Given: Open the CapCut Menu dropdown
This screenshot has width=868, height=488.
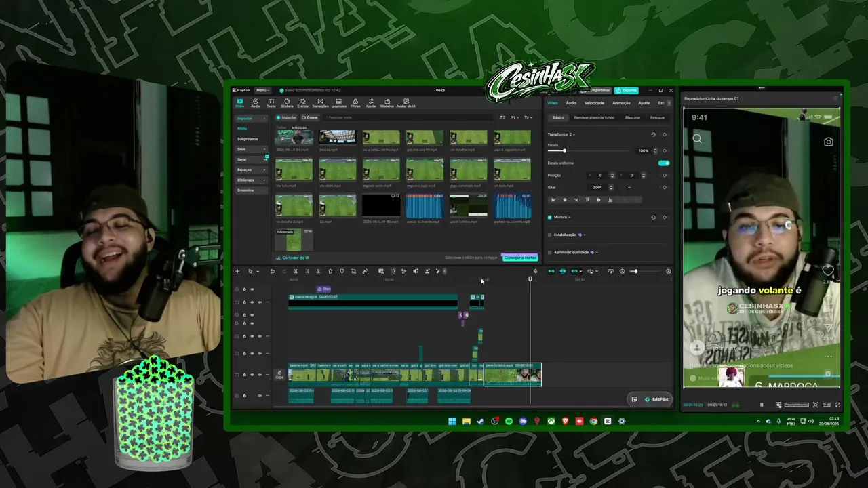Looking at the screenshot, I should point(263,90).
